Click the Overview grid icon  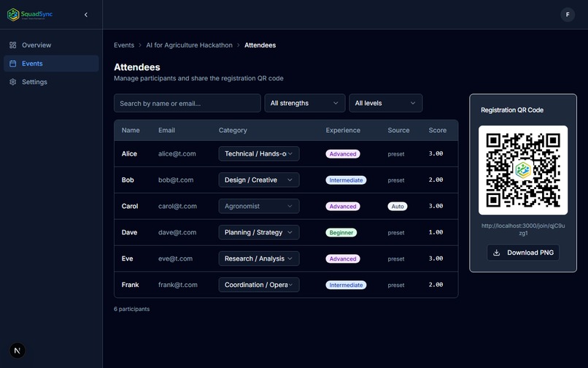12,45
